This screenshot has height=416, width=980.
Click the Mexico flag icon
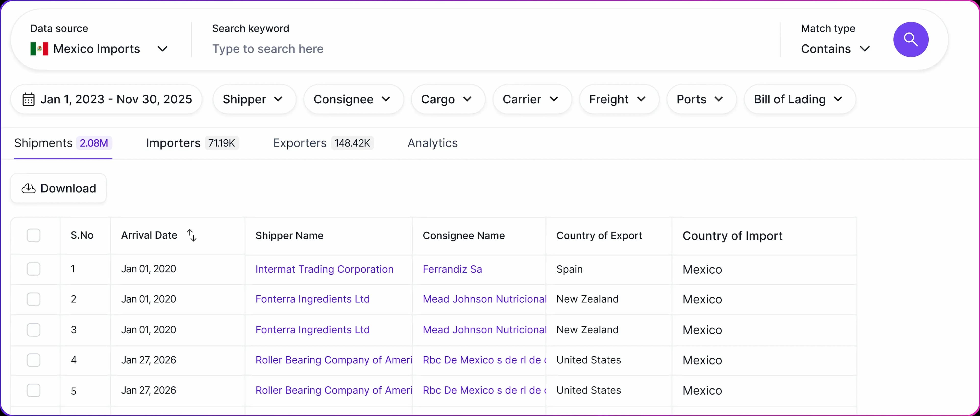click(x=39, y=49)
